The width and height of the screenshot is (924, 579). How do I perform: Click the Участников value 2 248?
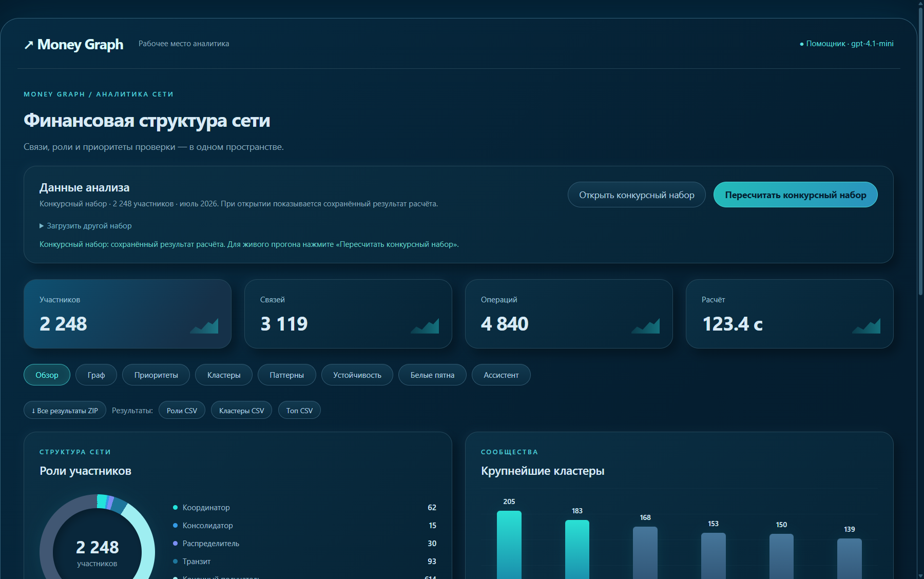pos(63,324)
